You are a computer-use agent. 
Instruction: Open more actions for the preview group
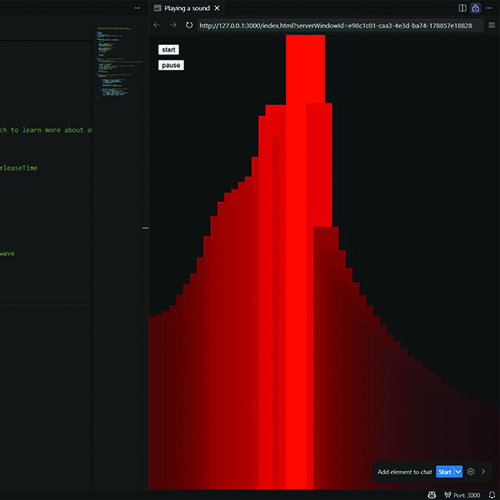489,8
